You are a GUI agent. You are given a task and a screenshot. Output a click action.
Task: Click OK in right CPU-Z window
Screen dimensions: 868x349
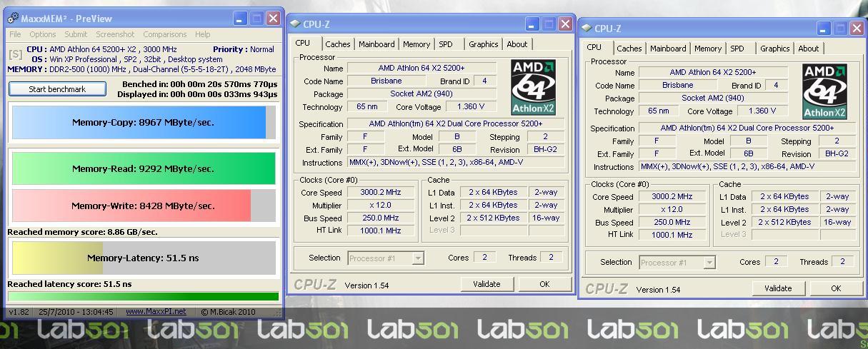point(836,288)
